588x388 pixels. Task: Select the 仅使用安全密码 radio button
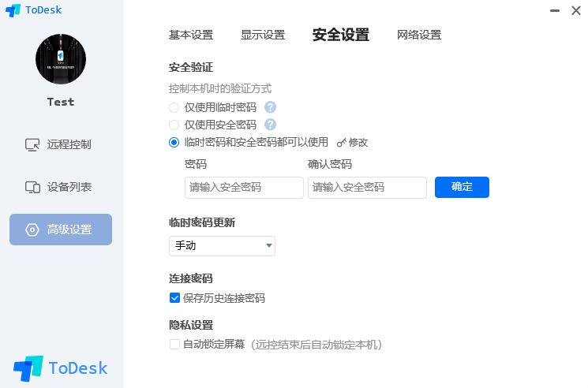[174, 125]
